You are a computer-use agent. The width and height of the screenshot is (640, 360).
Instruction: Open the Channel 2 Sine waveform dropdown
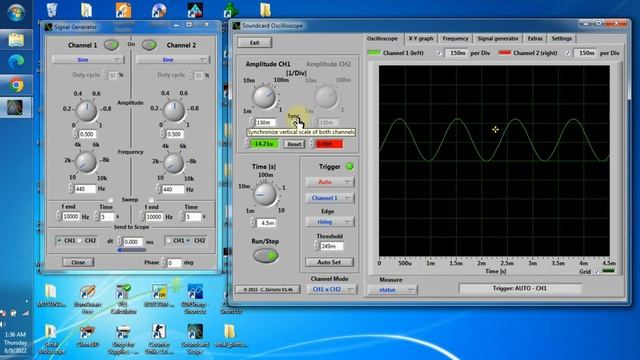click(173, 60)
